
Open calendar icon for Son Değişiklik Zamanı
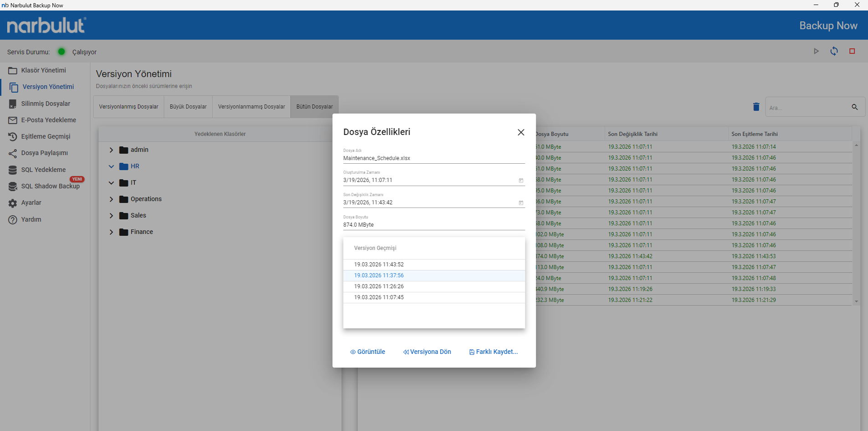point(521,203)
